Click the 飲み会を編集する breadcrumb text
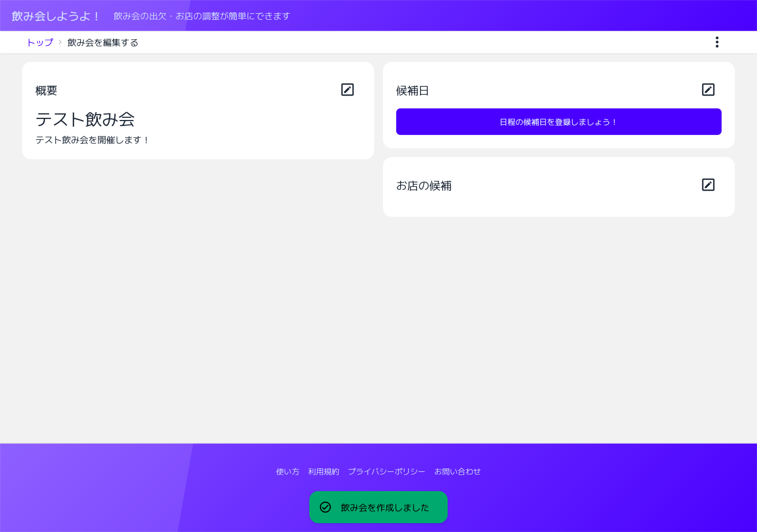 103,43
